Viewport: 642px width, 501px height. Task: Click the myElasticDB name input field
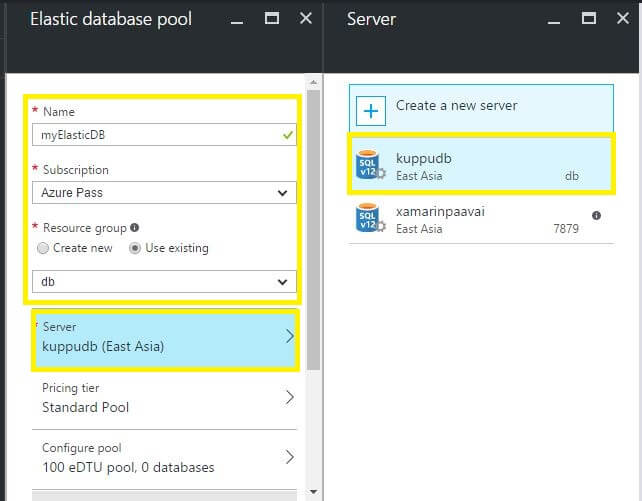164,135
